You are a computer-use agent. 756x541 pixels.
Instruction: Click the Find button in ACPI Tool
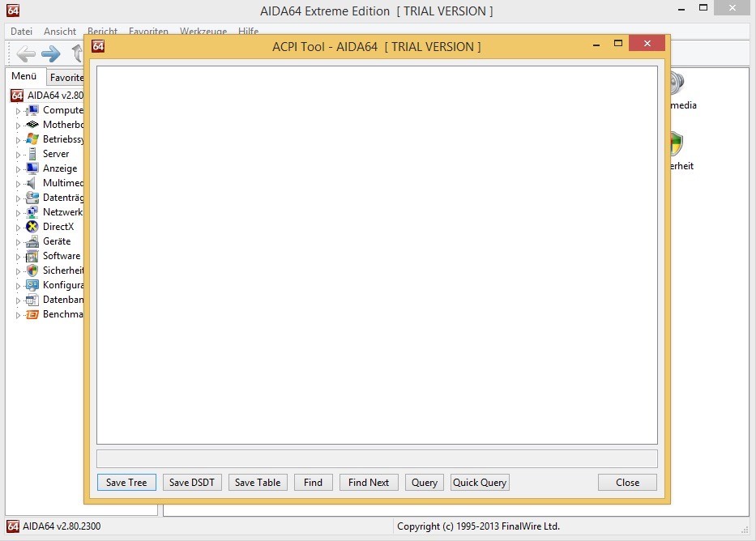[x=313, y=482]
